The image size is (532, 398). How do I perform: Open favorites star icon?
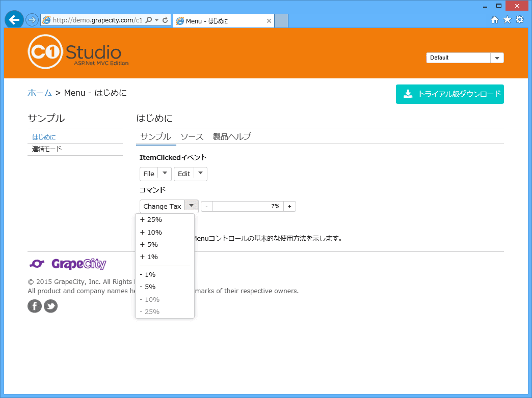(507, 20)
